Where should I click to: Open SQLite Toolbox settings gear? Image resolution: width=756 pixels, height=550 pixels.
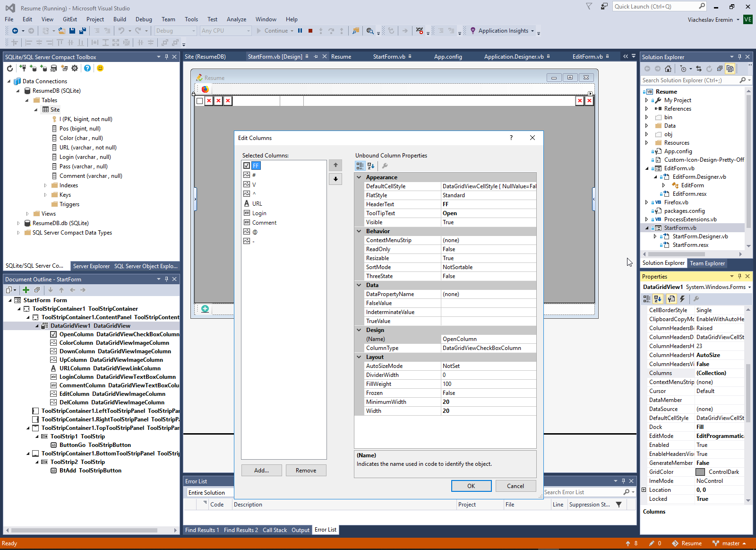pos(75,68)
